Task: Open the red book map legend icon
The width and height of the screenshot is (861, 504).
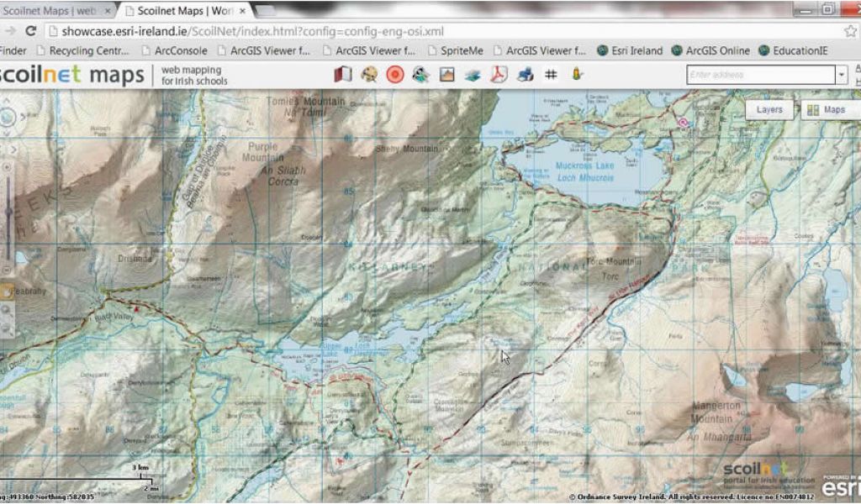Action: [x=343, y=74]
